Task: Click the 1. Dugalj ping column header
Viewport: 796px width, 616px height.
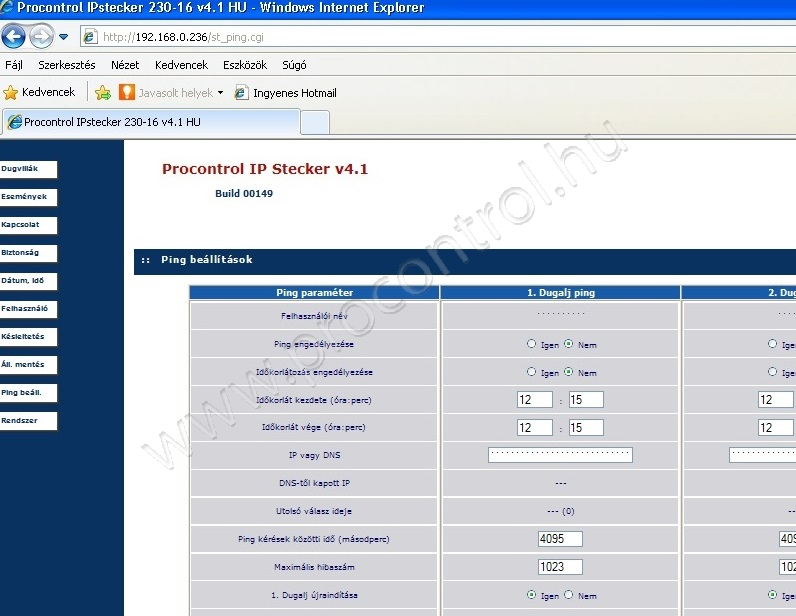Action: pyautogui.click(x=560, y=293)
